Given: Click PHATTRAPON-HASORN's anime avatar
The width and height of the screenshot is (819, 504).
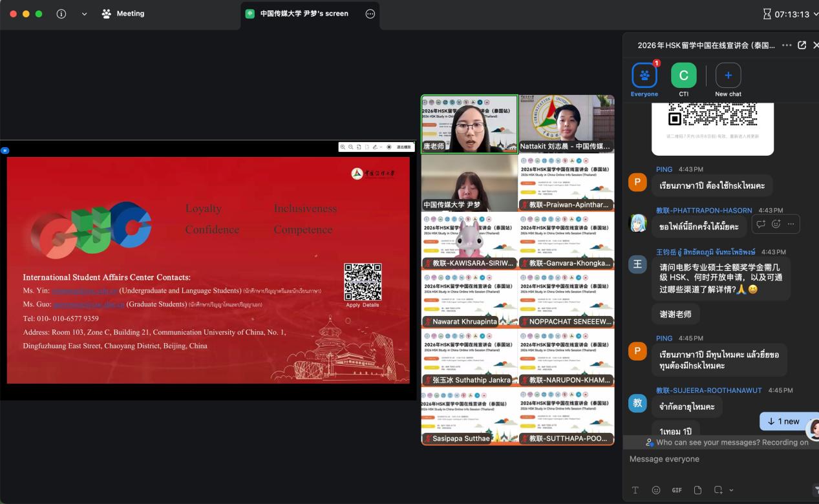Looking at the screenshot, I should point(637,224).
